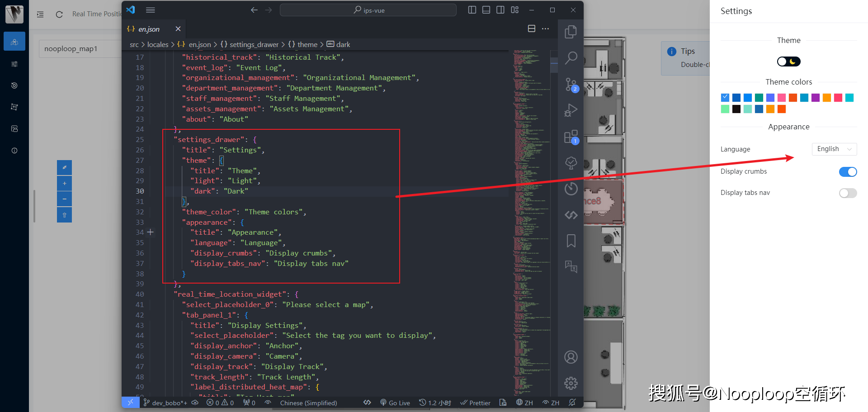The width and height of the screenshot is (868, 412).
Task: Click the ips-vue command center search box
Action: pos(368,10)
